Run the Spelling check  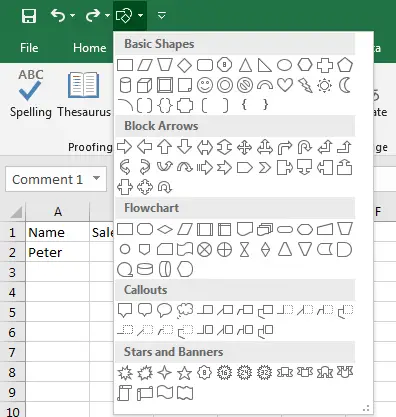(x=30, y=94)
